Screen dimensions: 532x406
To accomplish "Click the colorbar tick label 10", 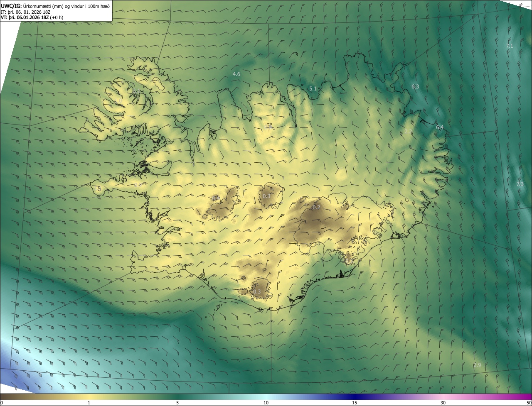I will coord(266,403).
